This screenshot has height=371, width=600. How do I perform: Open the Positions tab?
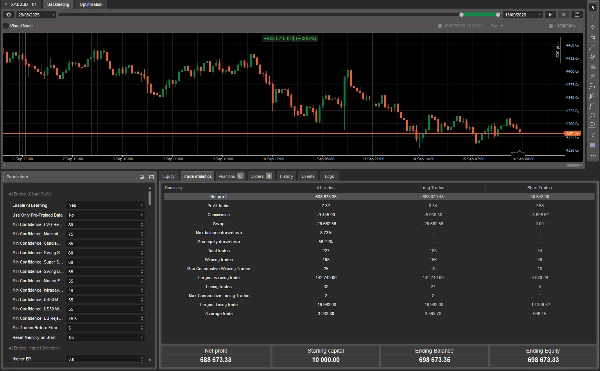coord(230,176)
